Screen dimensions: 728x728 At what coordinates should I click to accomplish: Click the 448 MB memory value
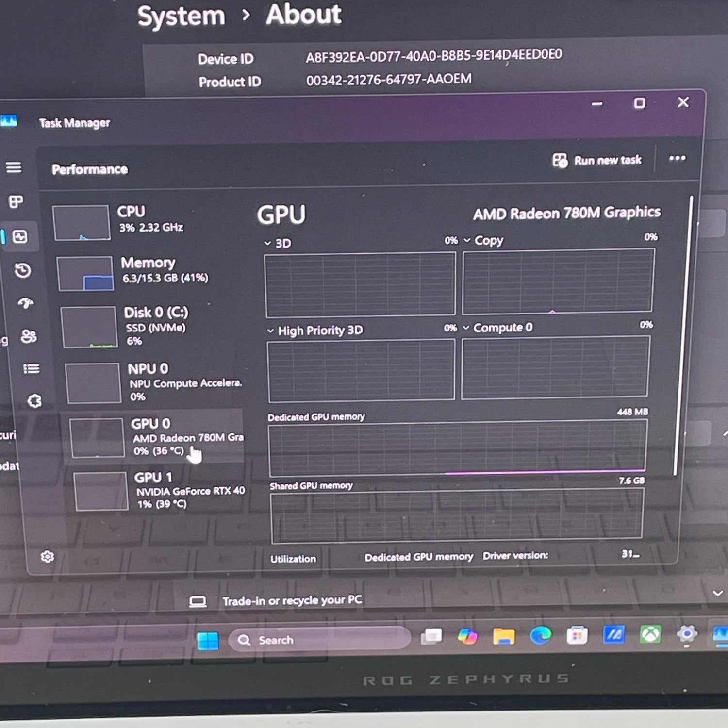(x=632, y=412)
